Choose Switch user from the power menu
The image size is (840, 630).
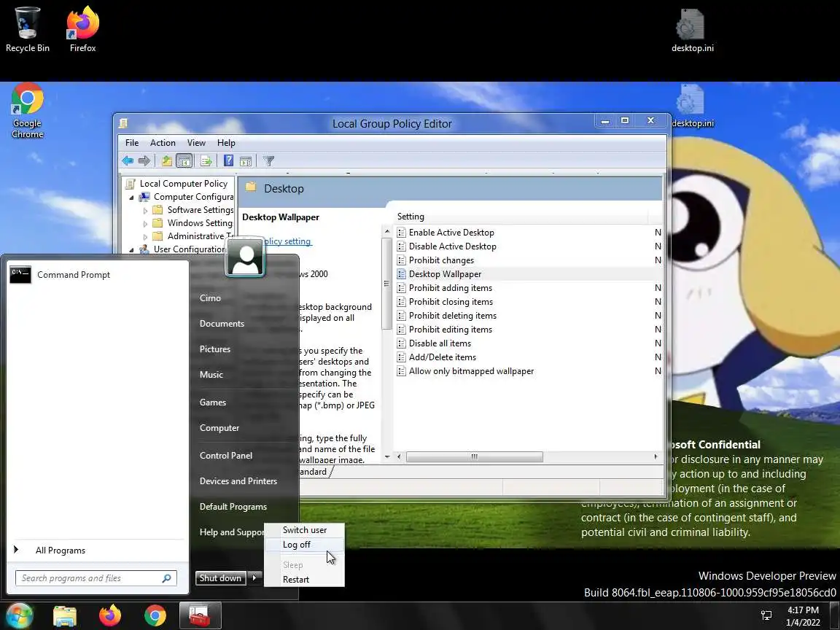(304, 530)
